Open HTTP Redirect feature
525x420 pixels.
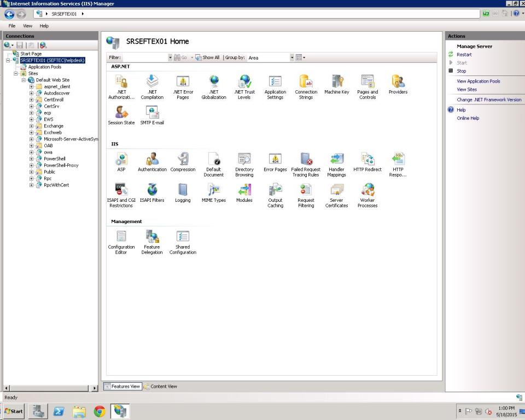click(367, 162)
